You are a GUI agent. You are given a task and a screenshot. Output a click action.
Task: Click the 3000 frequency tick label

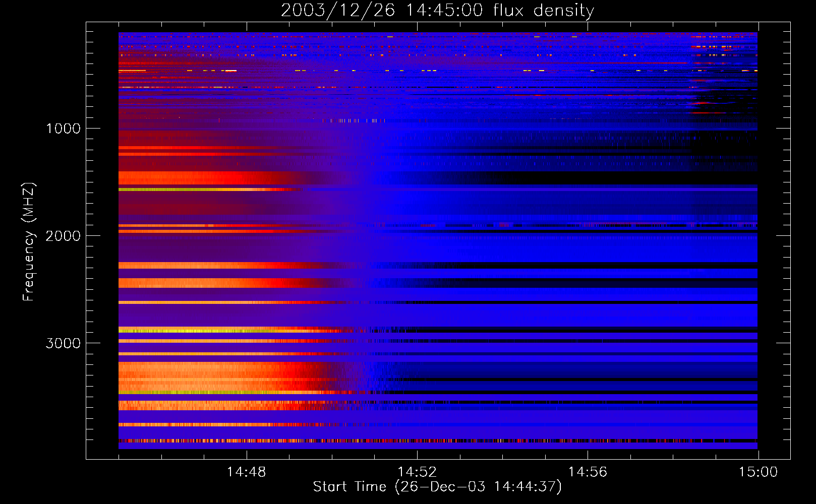click(x=64, y=343)
